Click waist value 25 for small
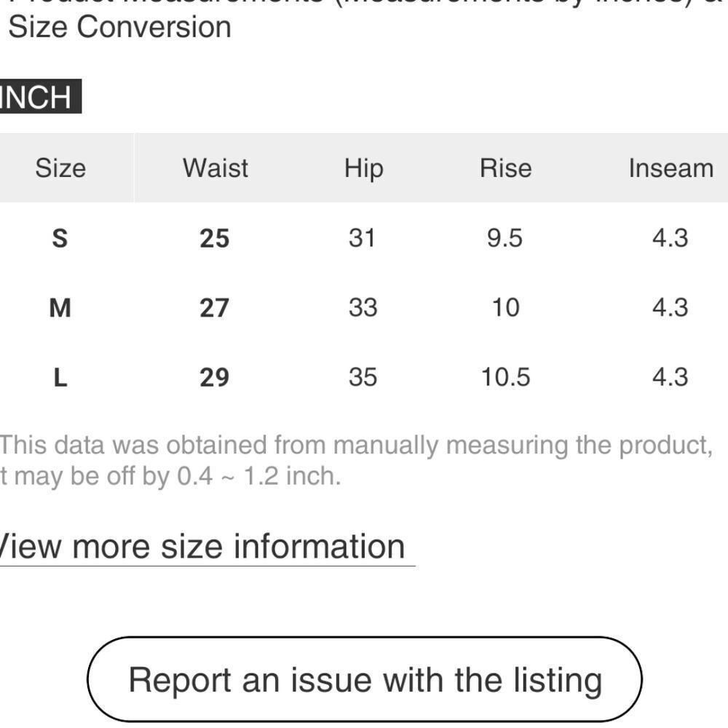Image resolution: width=728 pixels, height=728 pixels. 215,239
